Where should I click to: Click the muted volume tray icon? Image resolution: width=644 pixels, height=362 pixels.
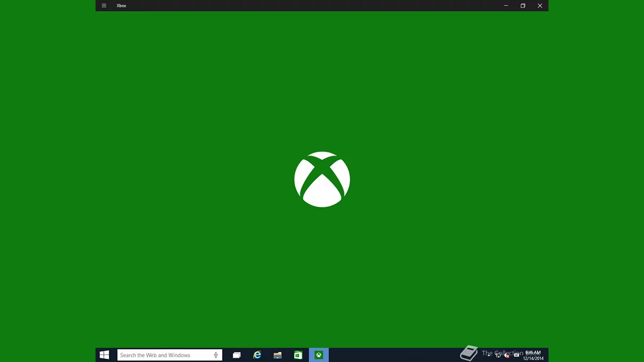(507, 356)
